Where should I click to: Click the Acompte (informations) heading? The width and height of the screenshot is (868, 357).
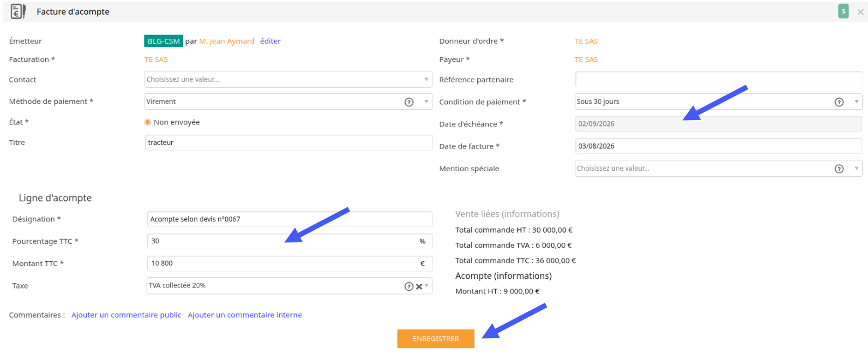[x=503, y=276]
